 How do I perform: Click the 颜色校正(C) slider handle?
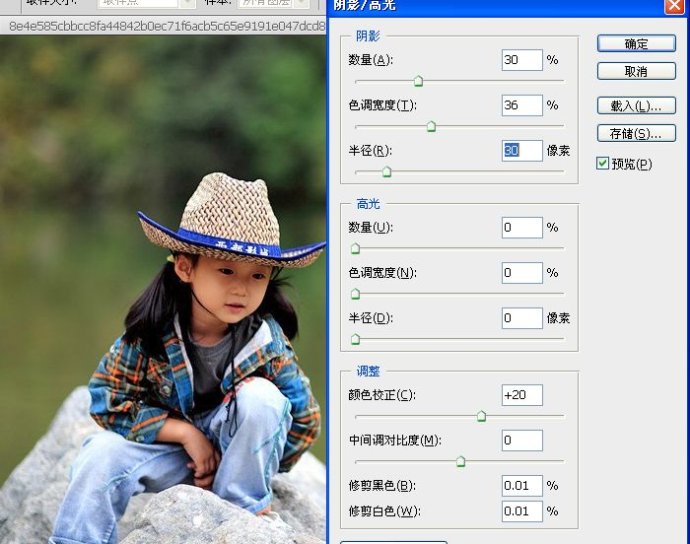coord(481,416)
